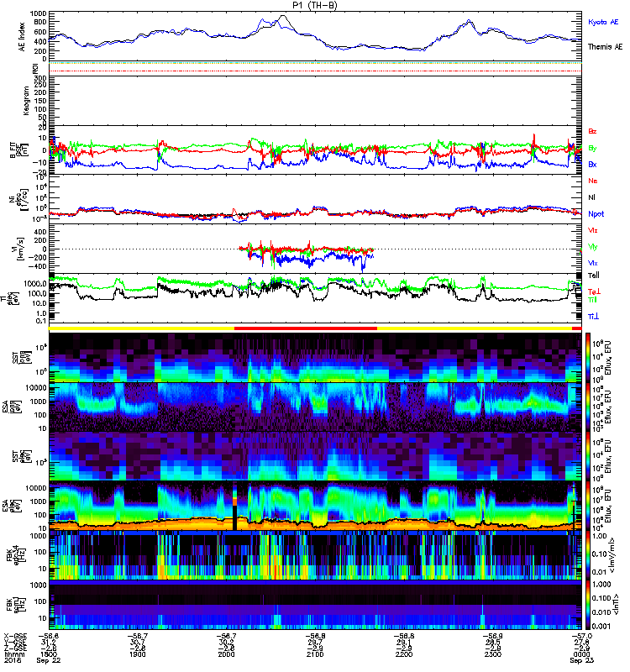Viewport: 630px width, 672px height.
Task: Click the blue "Vix" velocity legend label
Action: 592,263
